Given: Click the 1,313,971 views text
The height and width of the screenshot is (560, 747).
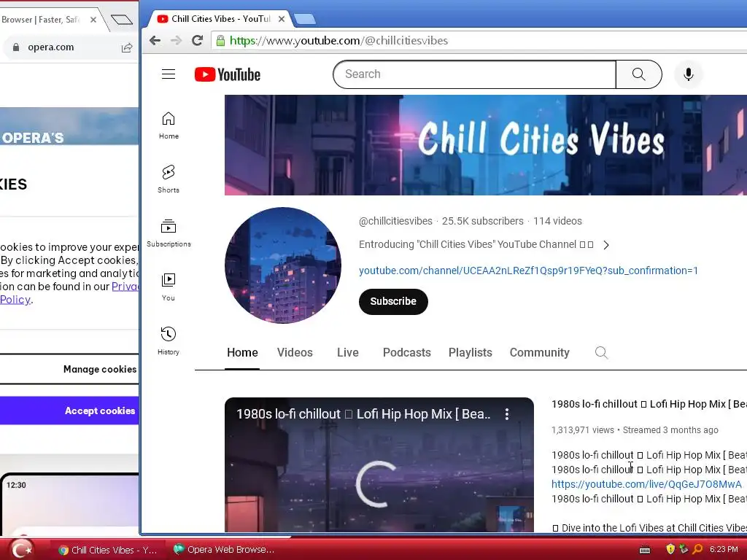Looking at the screenshot, I should [583, 430].
